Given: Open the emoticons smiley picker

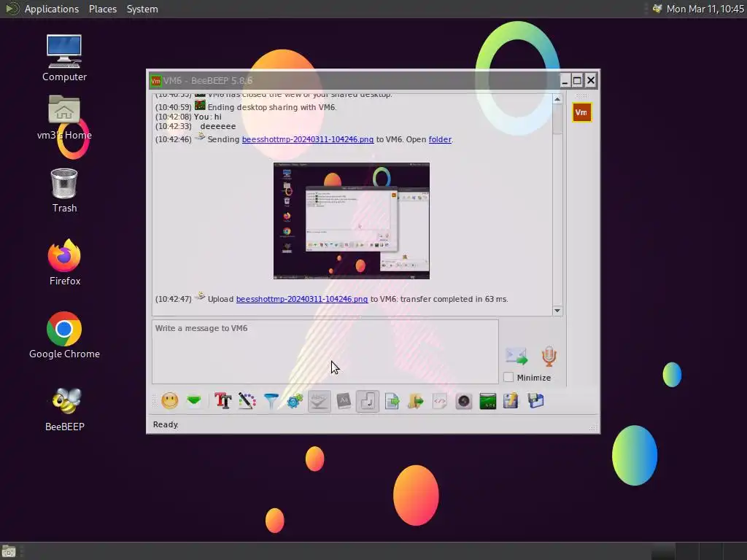Looking at the screenshot, I should (169, 401).
